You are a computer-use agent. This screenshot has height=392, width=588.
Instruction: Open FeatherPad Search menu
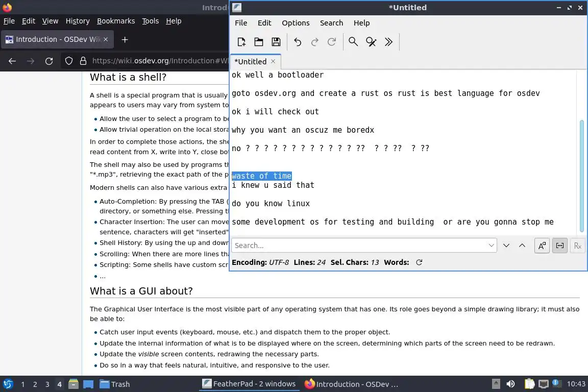(331, 23)
